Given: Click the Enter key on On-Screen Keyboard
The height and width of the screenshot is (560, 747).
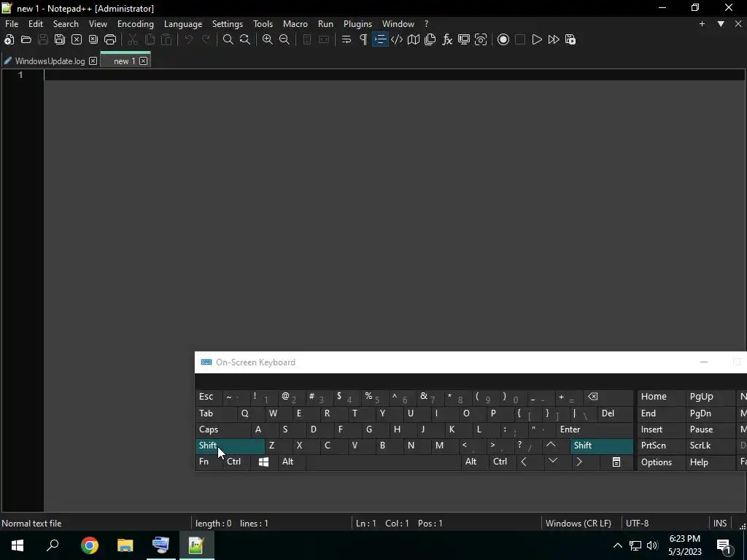Looking at the screenshot, I should click(595, 429).
